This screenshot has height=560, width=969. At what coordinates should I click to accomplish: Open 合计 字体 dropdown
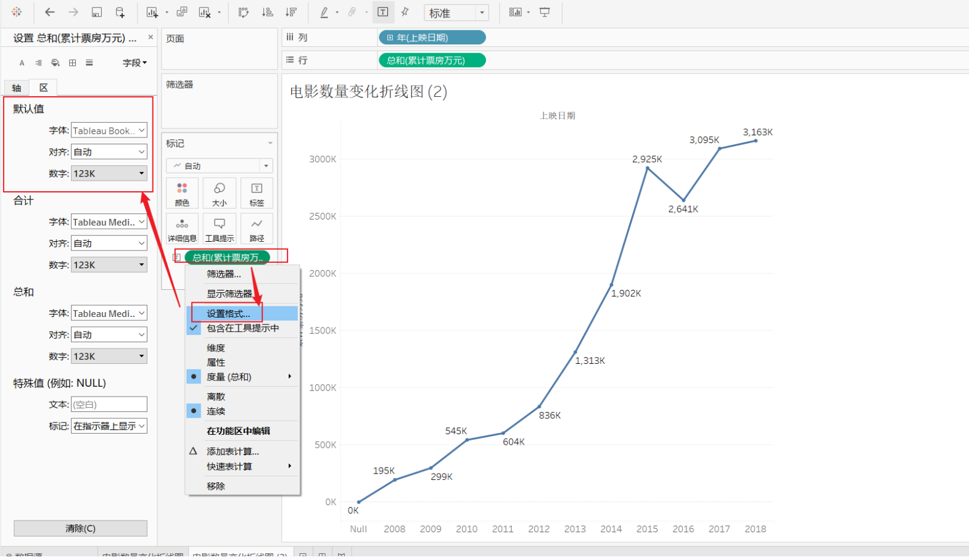[x=109, y=222]
